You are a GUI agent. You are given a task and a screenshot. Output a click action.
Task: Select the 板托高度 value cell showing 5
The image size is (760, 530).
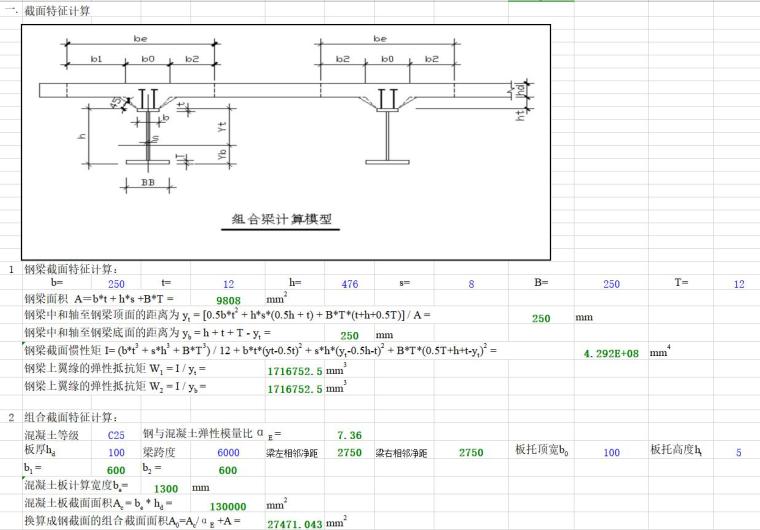click(738, 453)
